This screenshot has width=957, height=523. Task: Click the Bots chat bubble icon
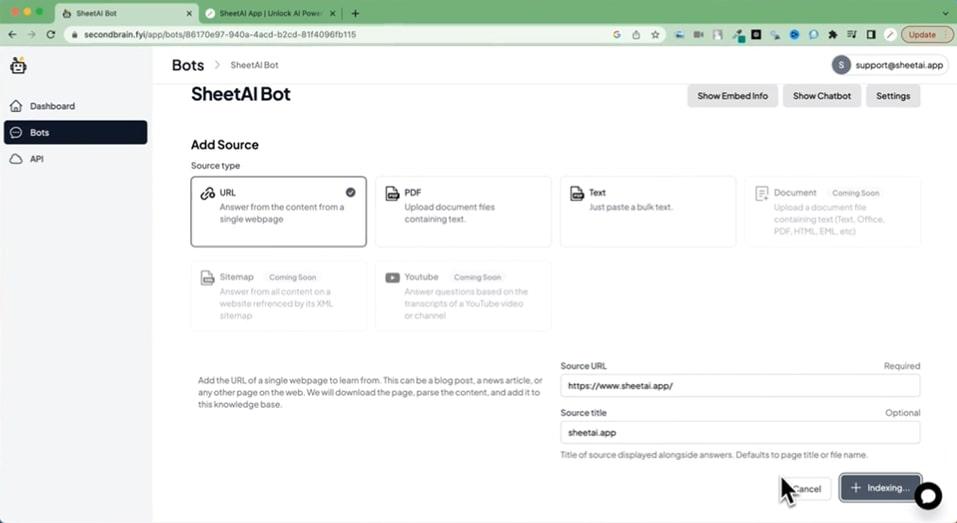[16, 132]
